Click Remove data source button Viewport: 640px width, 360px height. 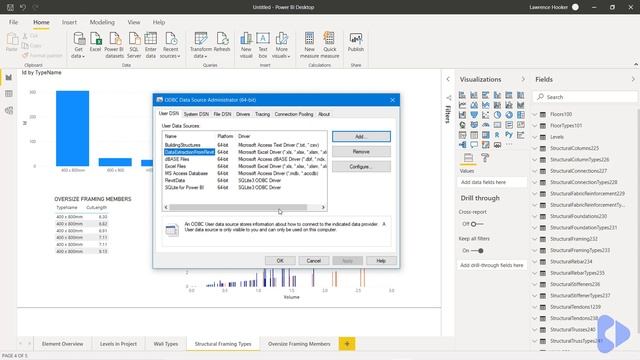click(361, 151)
